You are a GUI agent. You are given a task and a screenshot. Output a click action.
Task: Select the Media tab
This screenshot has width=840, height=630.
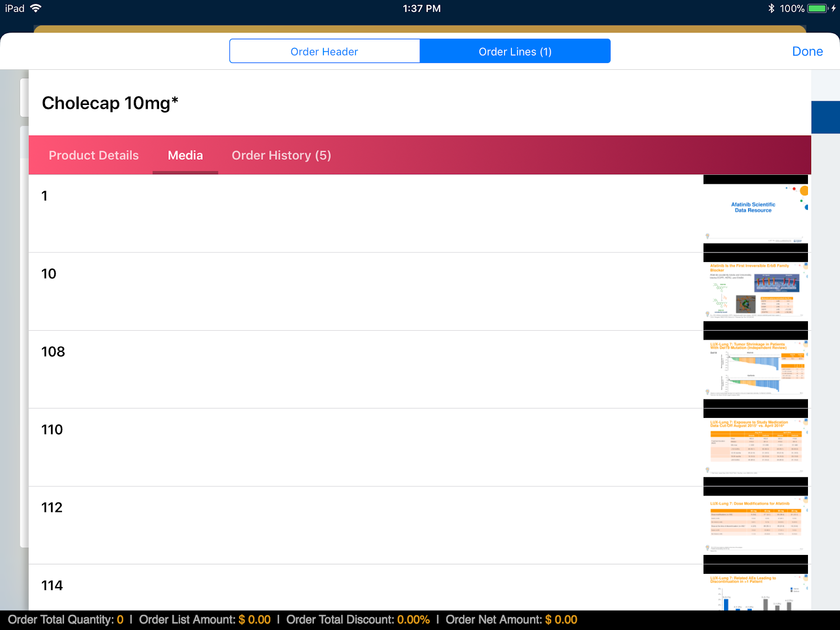[185, 155]
